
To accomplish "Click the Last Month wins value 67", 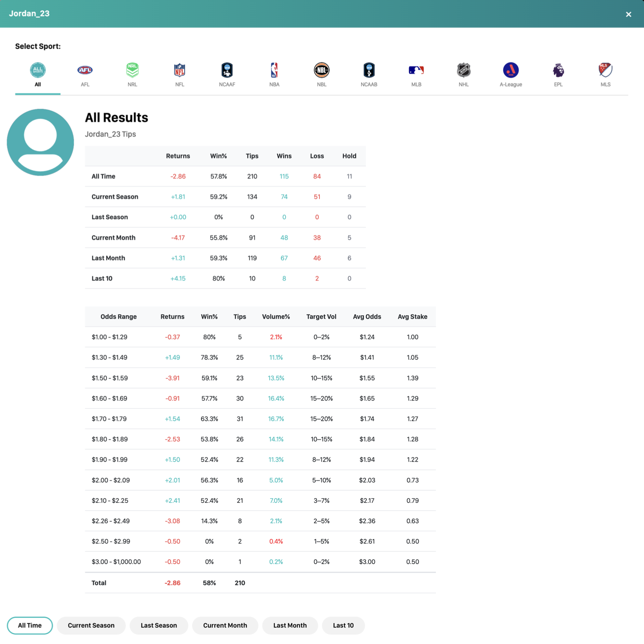I will point(284,258).
